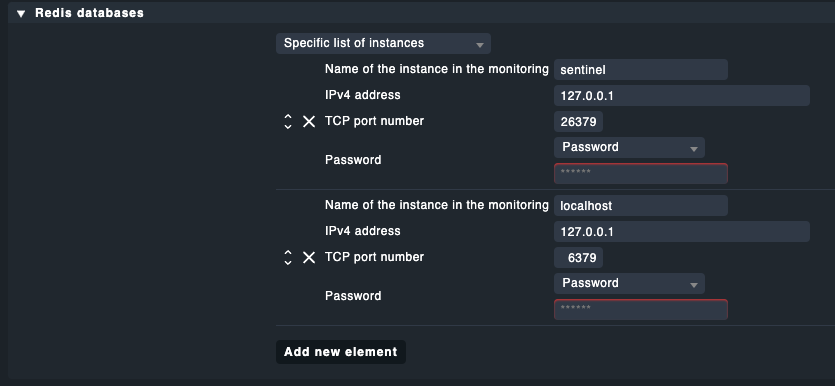Move the sentinel instance down
The image size is (835, 386).
pos(288,127)
